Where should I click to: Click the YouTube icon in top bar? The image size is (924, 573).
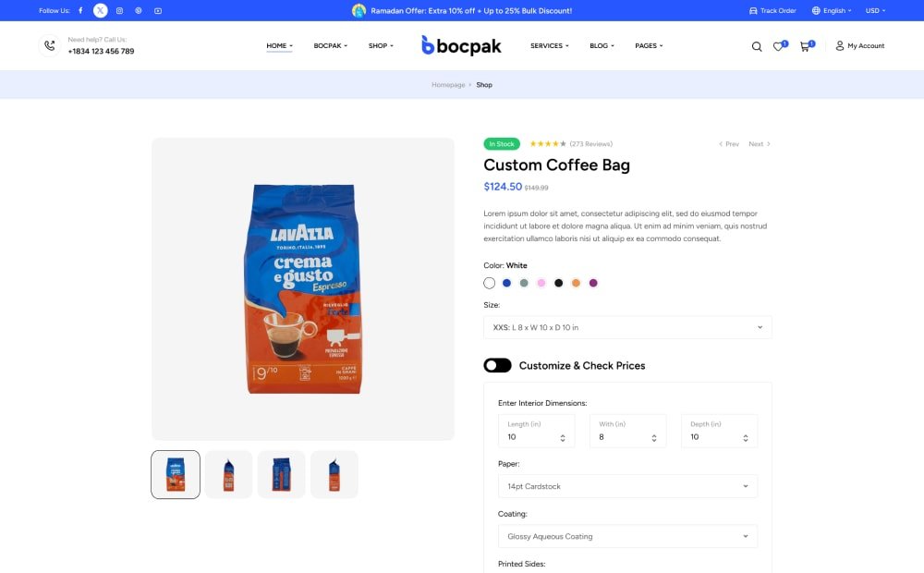[x=158, y=11]
